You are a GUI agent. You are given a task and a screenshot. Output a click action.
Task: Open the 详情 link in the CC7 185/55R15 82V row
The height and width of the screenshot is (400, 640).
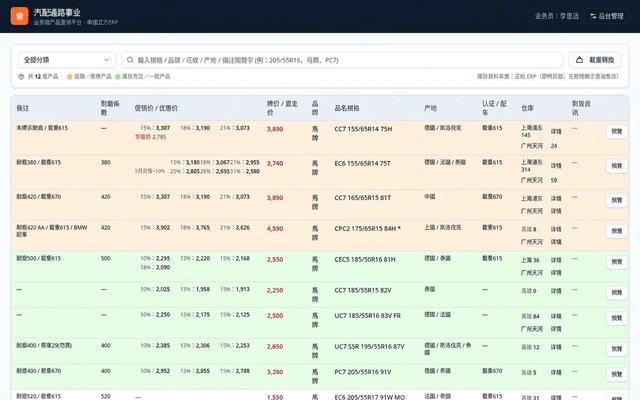pyautogui.click(x=556, y=291)
